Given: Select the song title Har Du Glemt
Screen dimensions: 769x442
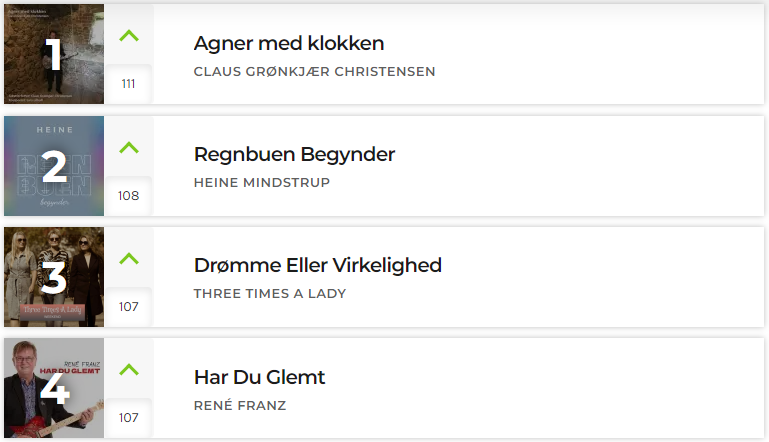Looking at the screenshot, I should [x=259, y=377].
